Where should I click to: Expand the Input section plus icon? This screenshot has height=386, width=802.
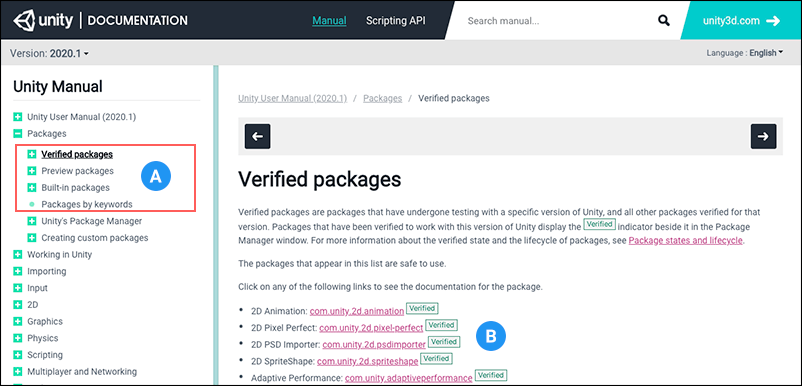click(x=18, y=288)
